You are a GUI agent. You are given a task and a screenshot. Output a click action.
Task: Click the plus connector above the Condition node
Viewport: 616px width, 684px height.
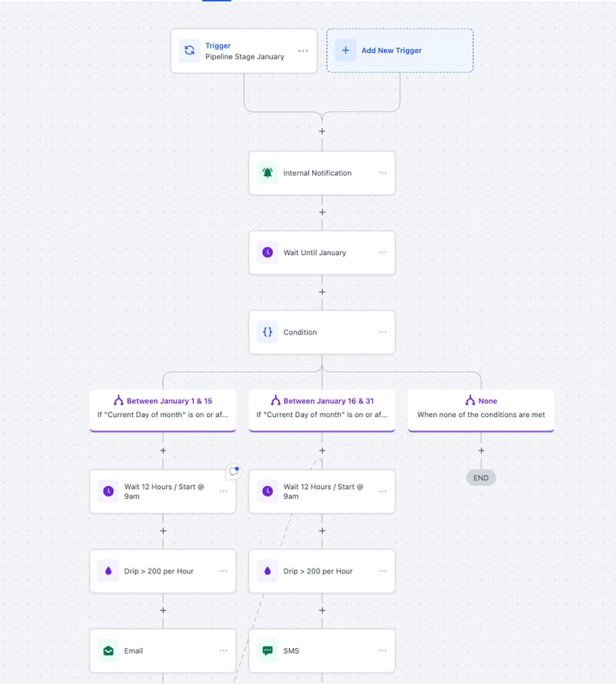[x=322, y=291]
